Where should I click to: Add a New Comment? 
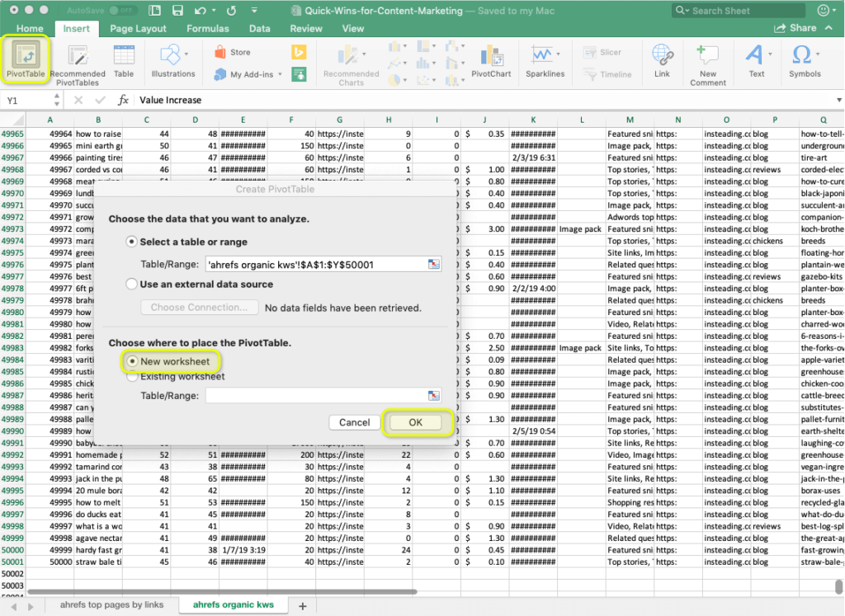[707, 64]
